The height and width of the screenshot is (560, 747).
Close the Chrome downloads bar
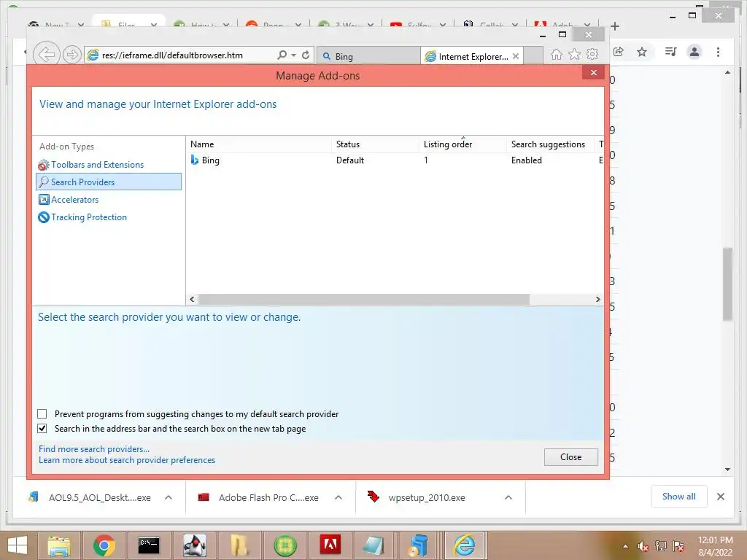tap(720, 497)
